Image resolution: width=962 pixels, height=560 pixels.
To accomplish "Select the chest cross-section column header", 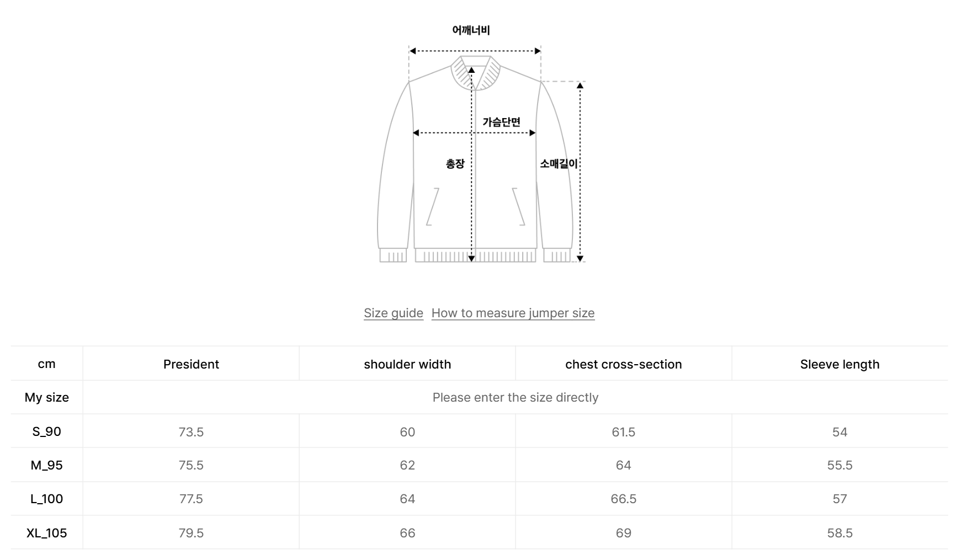I will pyautogui.click(x=623, y=364).
